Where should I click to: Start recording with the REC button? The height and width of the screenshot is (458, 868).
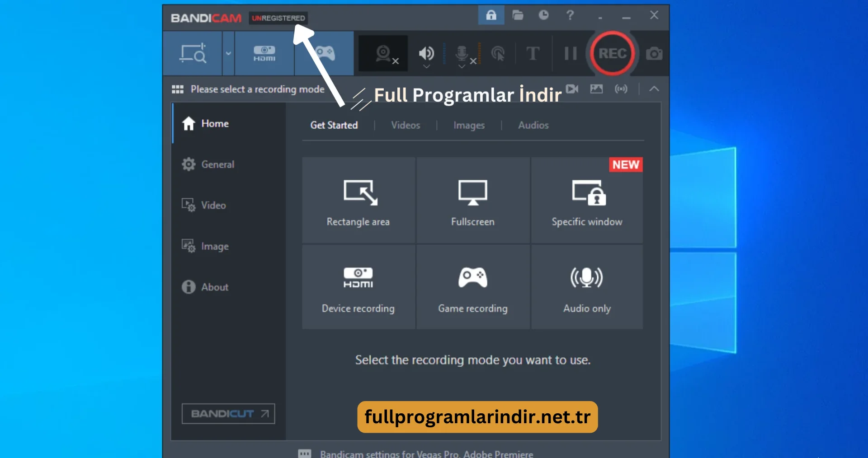pos(613,53)
